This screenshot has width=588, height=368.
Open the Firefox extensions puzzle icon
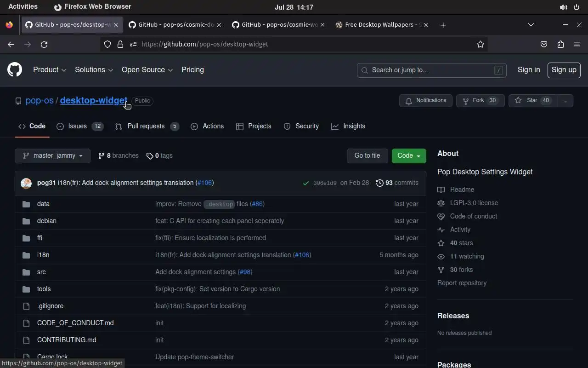click(x=560, y=44)
